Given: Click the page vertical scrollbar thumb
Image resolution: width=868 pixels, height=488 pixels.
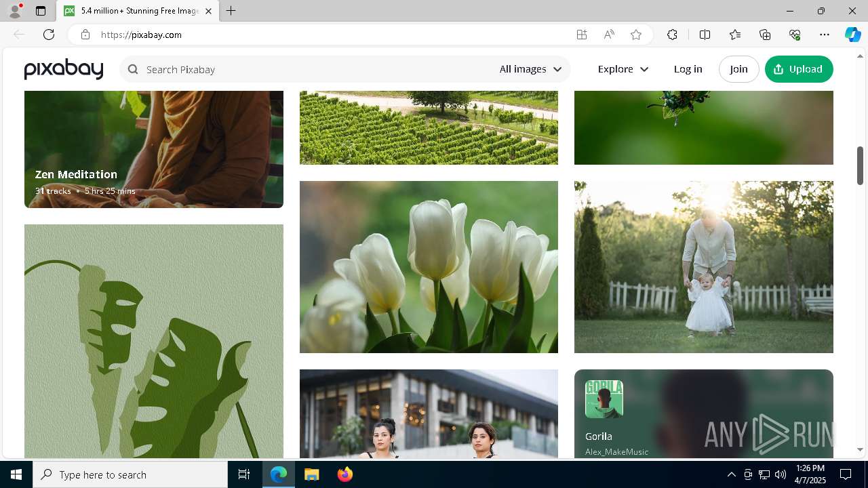Looking at the screenshot, I should point(861,165).
